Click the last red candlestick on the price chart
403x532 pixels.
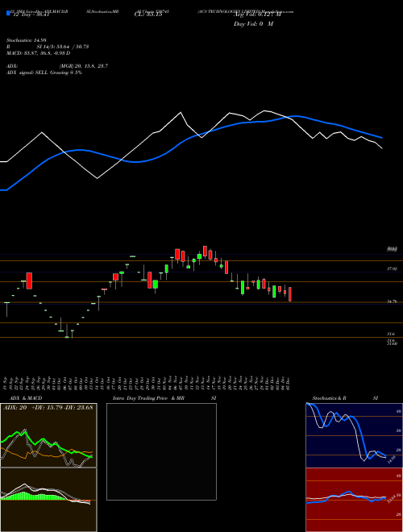[290, 294]
